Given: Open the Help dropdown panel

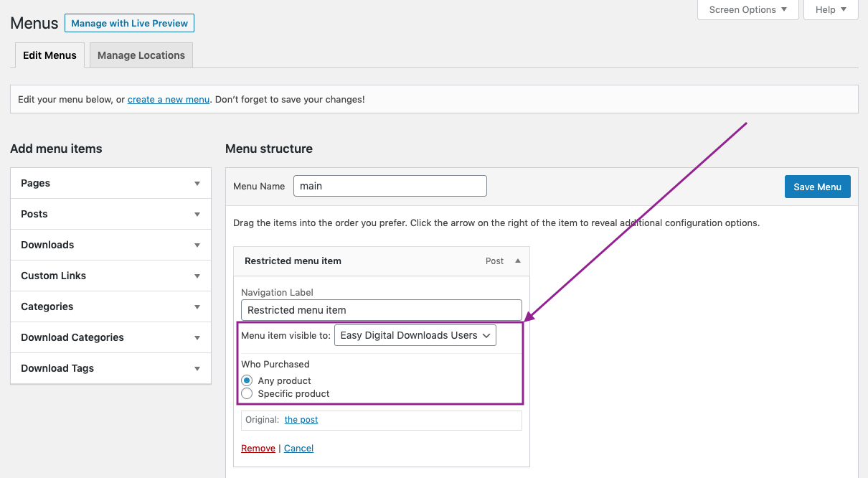Looking at the screenshot, I should (x=831, y=10).
